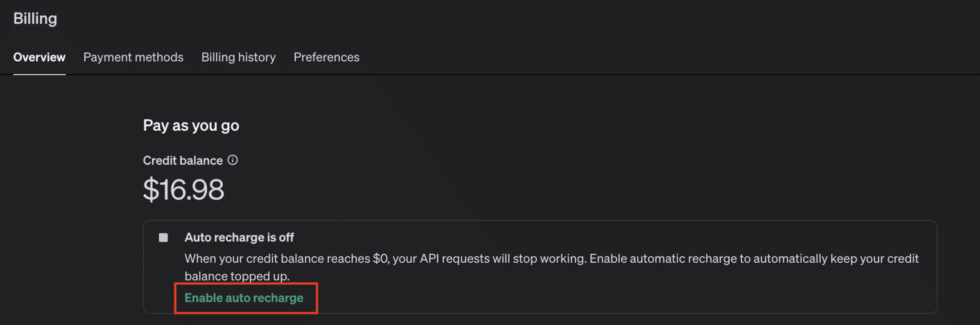980x325 pixels.
Task: Turn on auto recharge via the green link
Action: click(x=244, y=298)
